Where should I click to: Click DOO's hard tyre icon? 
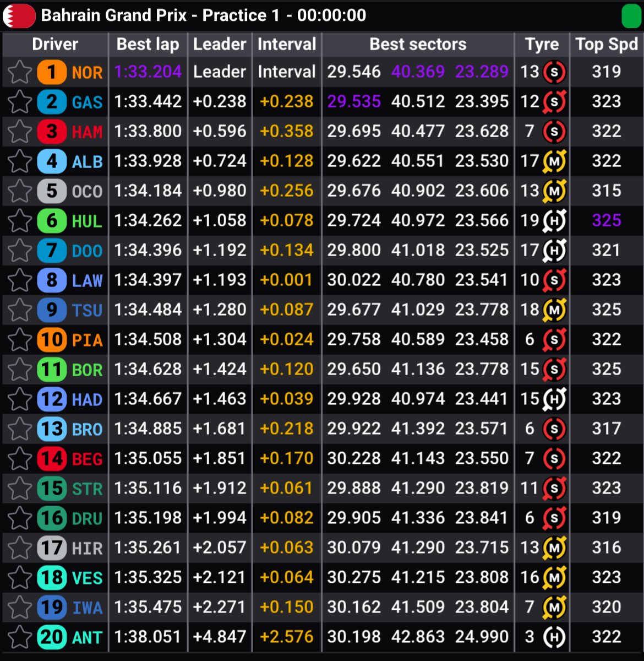(554, 250)
